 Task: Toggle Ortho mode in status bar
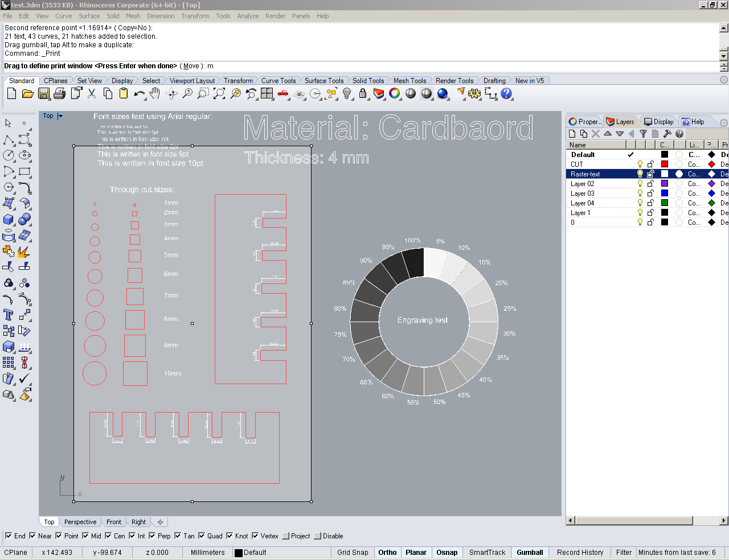(387, 553)
